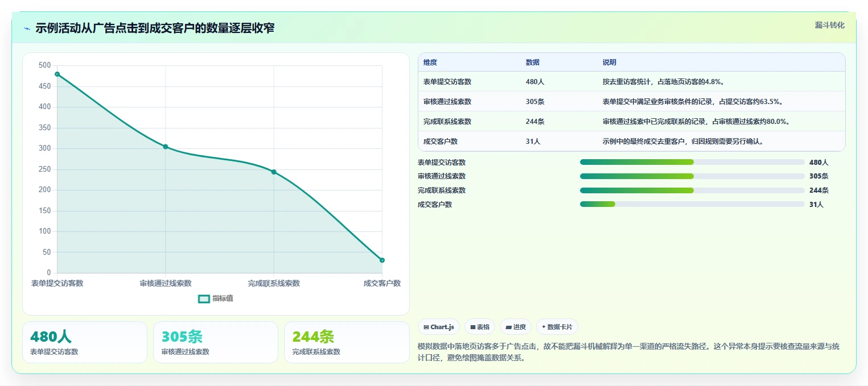
Task: Select the title 示例活动从广告点击到成交客户的数量逐层收窄
Action: (155, 28)
